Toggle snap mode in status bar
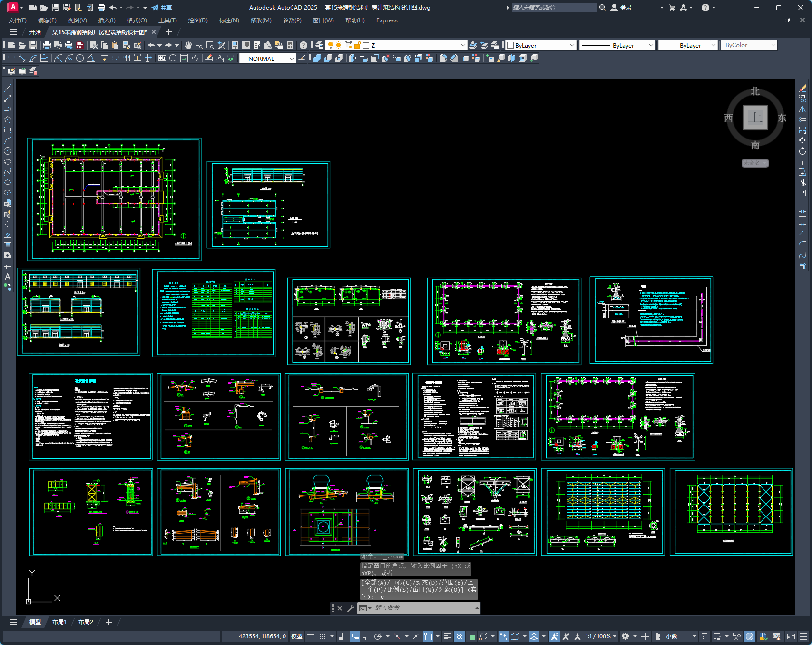 [323, 636]
